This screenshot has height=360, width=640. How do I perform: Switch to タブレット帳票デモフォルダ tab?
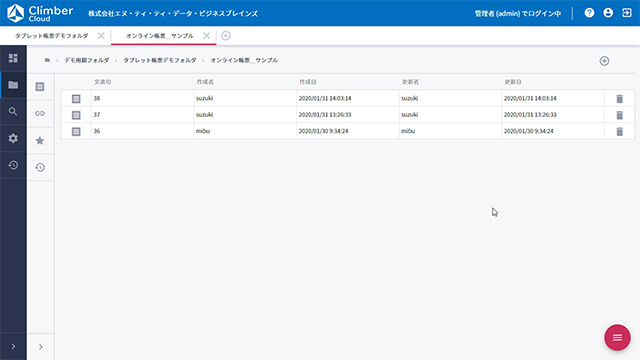(x=52, y=36)
